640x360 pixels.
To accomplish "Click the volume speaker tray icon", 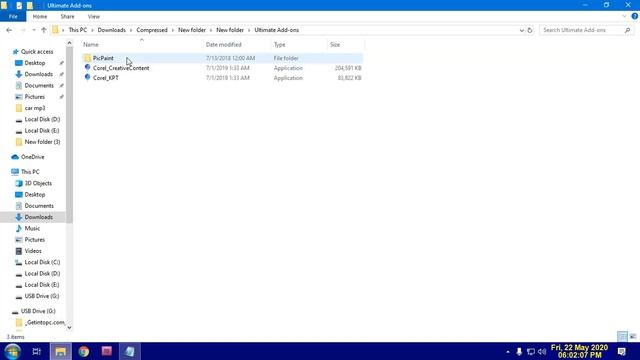I will (542, 351).
